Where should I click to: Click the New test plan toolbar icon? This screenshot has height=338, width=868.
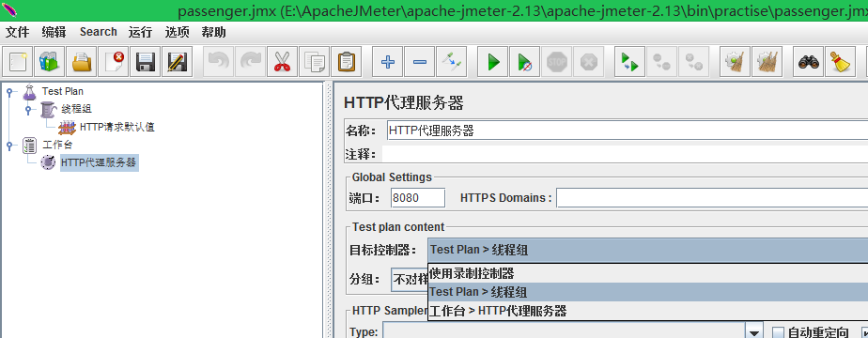(x=18, y=61)
